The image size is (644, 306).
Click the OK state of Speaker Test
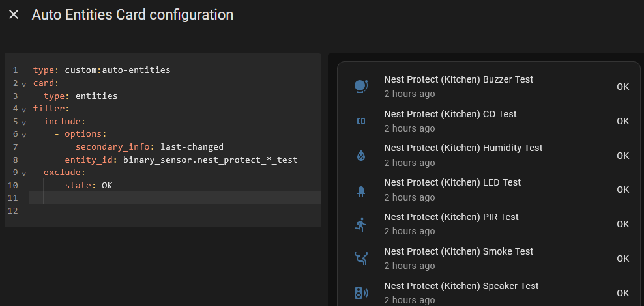(x=622, y=293)
